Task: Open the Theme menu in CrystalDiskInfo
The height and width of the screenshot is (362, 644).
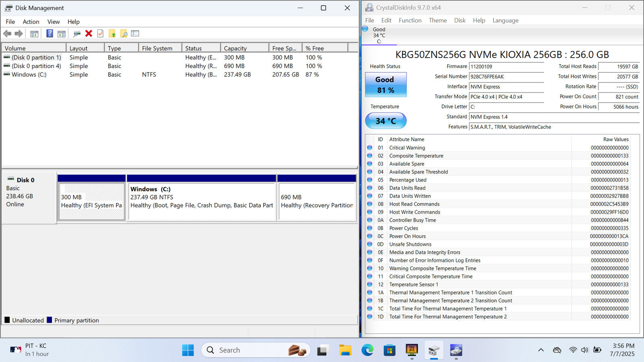Action: coord(438,21)
